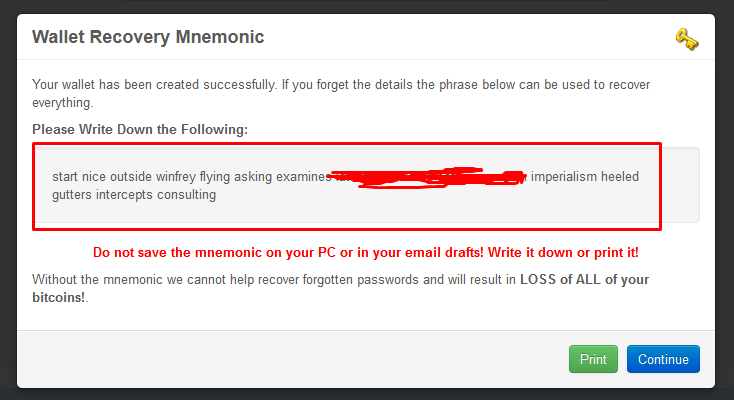Viewport: 734px width, 400px height.
Task: Click the golden key icon
Action: (x=687, y=39)
